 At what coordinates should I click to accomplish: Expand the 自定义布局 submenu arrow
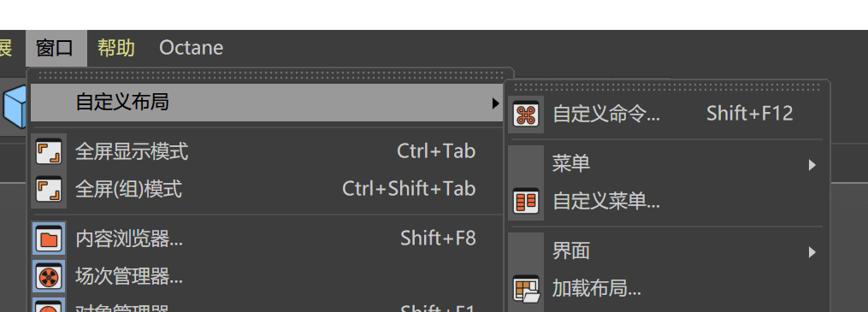click(x=495, y=103)
